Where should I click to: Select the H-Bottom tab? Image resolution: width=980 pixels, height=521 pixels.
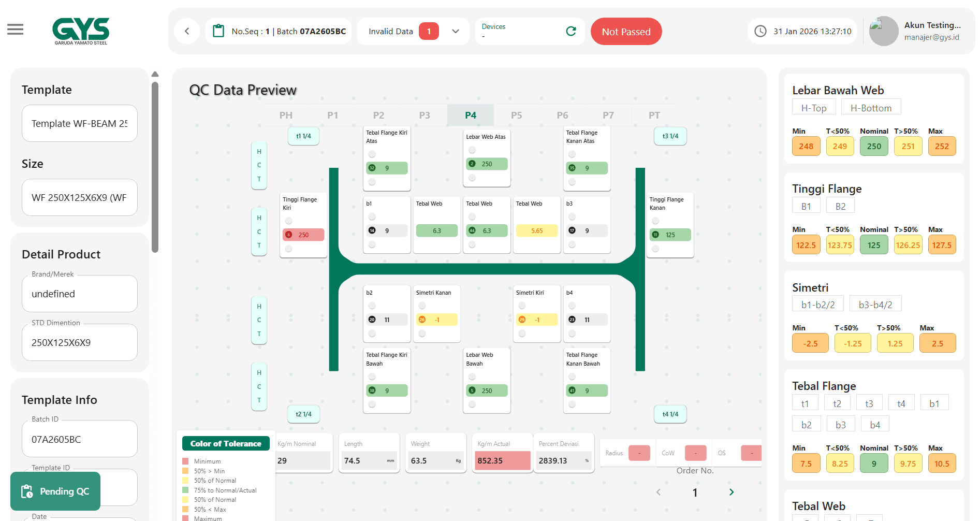click(871, 108)
